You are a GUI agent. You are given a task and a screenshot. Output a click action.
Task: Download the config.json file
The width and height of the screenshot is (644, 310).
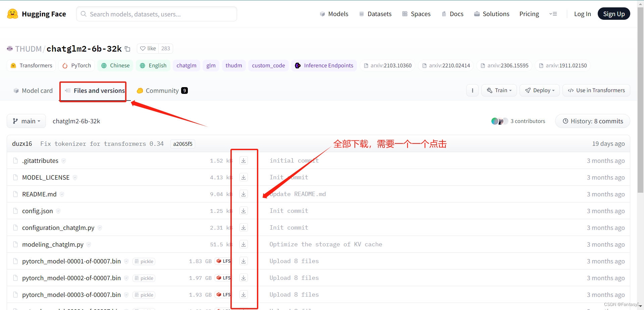click(244, 211)
